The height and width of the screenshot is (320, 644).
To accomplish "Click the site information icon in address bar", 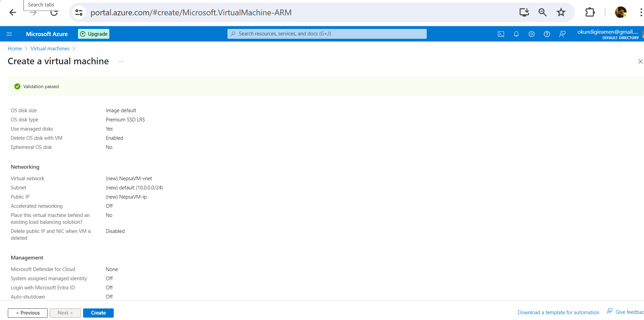I will 79,13.
